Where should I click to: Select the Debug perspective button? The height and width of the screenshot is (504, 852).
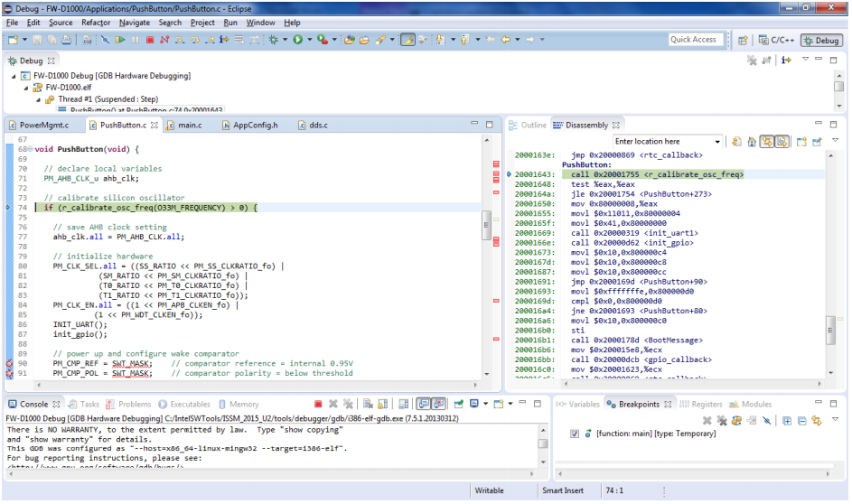coord(821,40)
